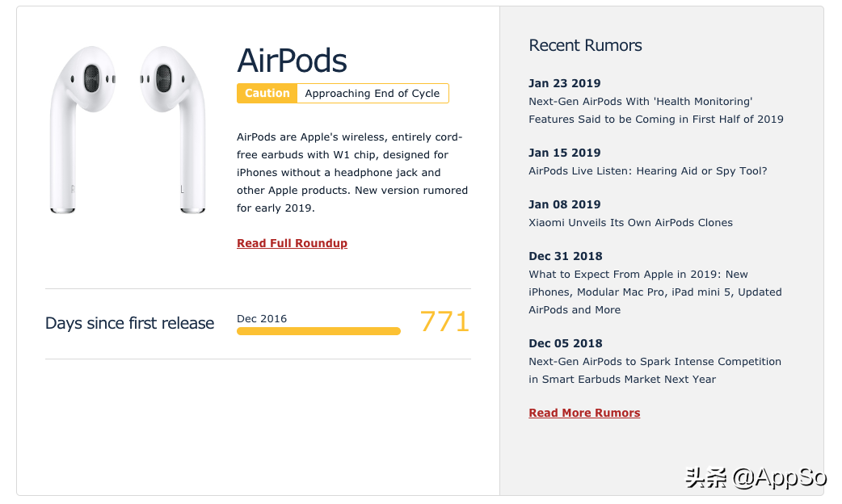
Task: Click the Dec 05 2018 date
Action: [x=565, y=343]
